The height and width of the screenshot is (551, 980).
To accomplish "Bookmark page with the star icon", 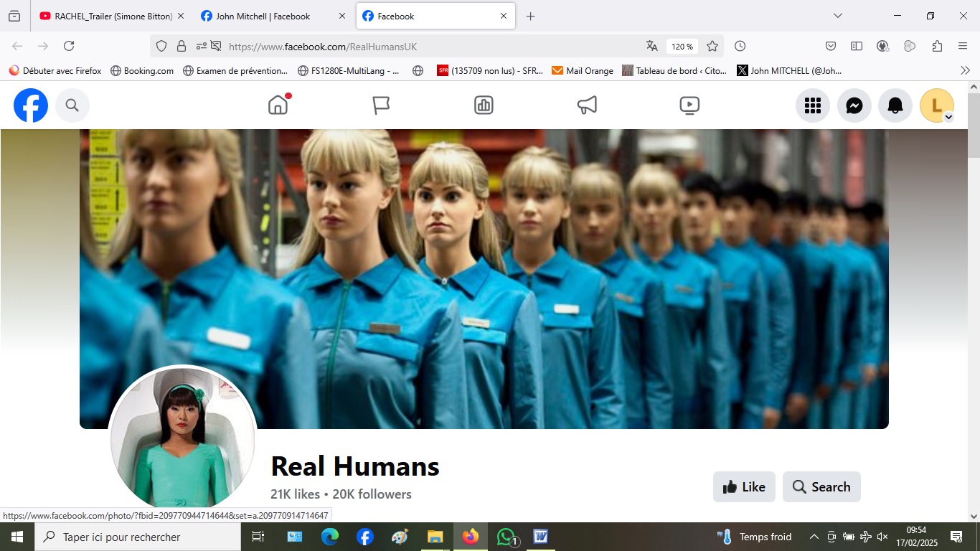I will [x=712, y=46].
